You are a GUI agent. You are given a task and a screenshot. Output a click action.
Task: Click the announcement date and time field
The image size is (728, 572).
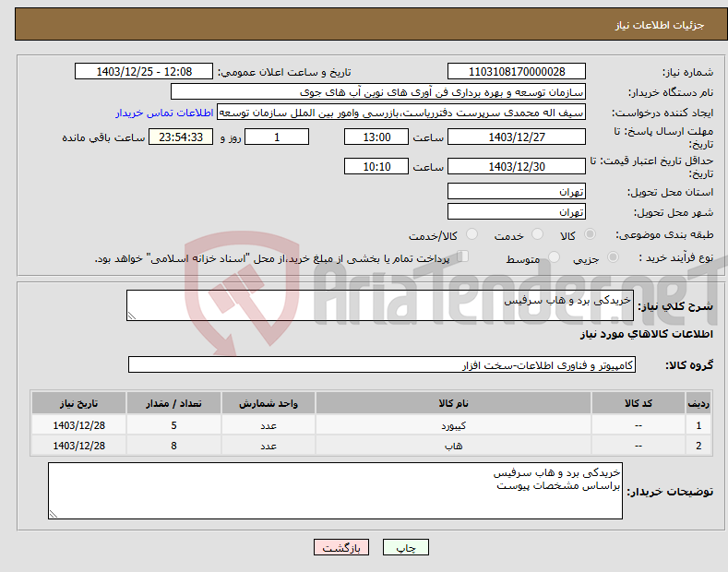click(x=144, y=72)
